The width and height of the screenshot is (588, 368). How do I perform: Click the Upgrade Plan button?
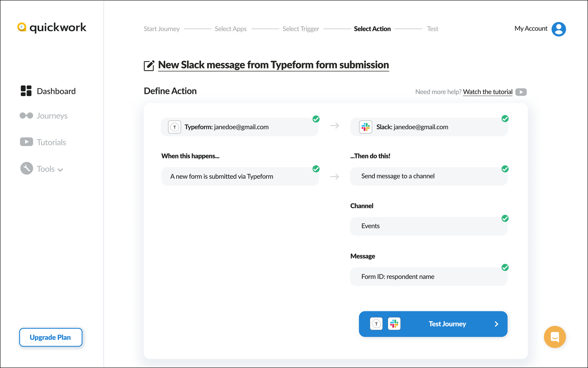point(51,337)
